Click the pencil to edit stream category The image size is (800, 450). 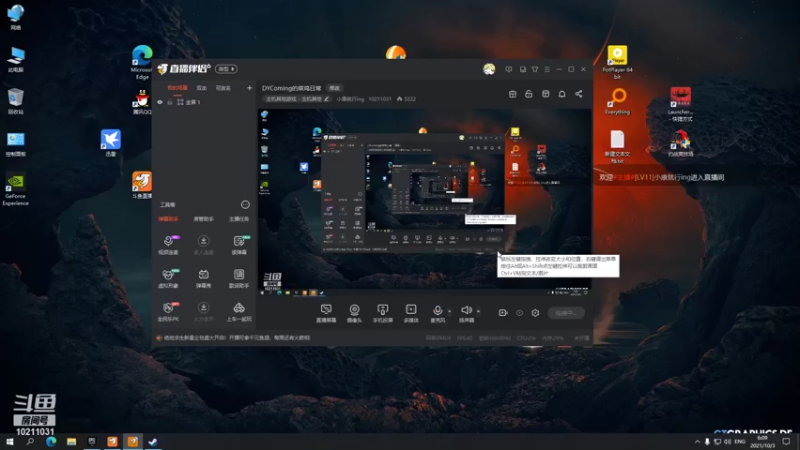(x=327, y=99)
